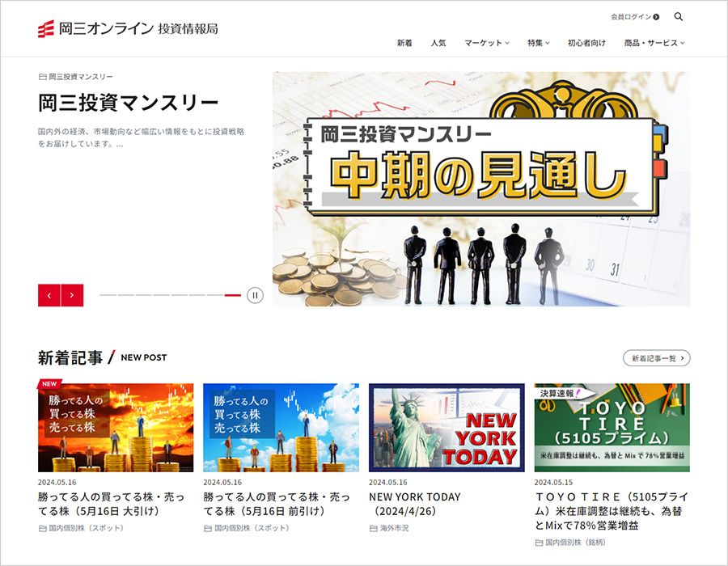Viewport: 728px width, 566px height.
Task: Expand the 商品・サービス navigation dropdown
Action: point(654,43)
